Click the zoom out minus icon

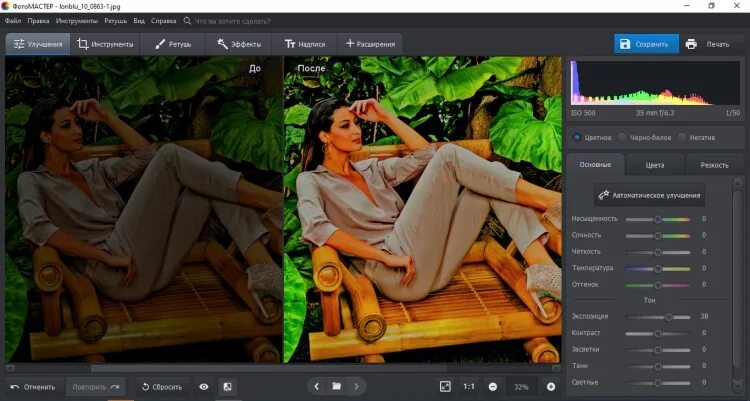[493, 387]
